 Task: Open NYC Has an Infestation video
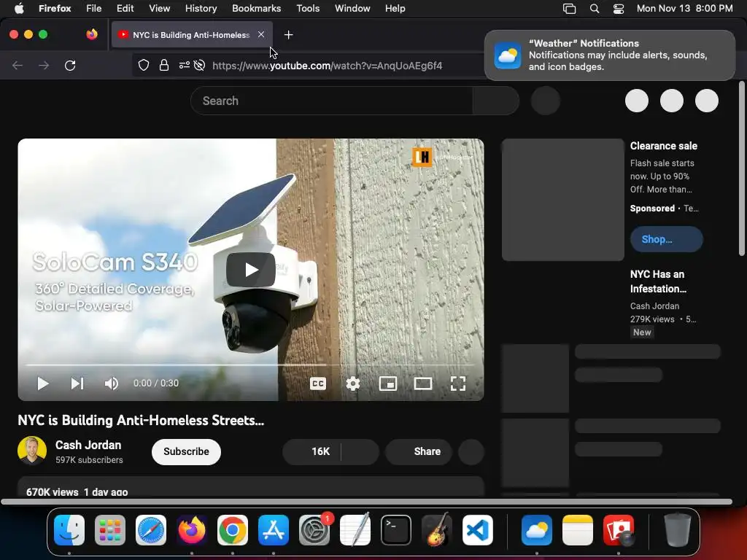tap(659, 281)
